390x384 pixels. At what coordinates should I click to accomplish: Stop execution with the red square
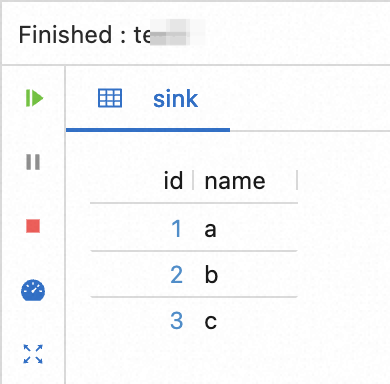(x=33, y=226)
